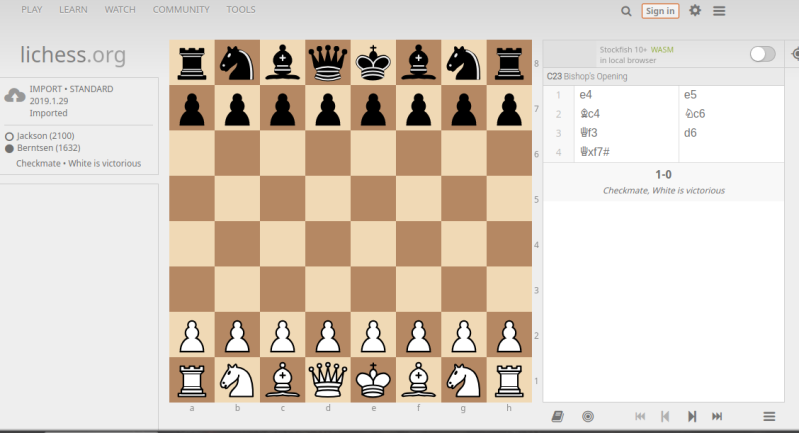This screenshot has height=433, width=799.
Task: Click the Jackson (2100) player name
Action: click(45, 136)
